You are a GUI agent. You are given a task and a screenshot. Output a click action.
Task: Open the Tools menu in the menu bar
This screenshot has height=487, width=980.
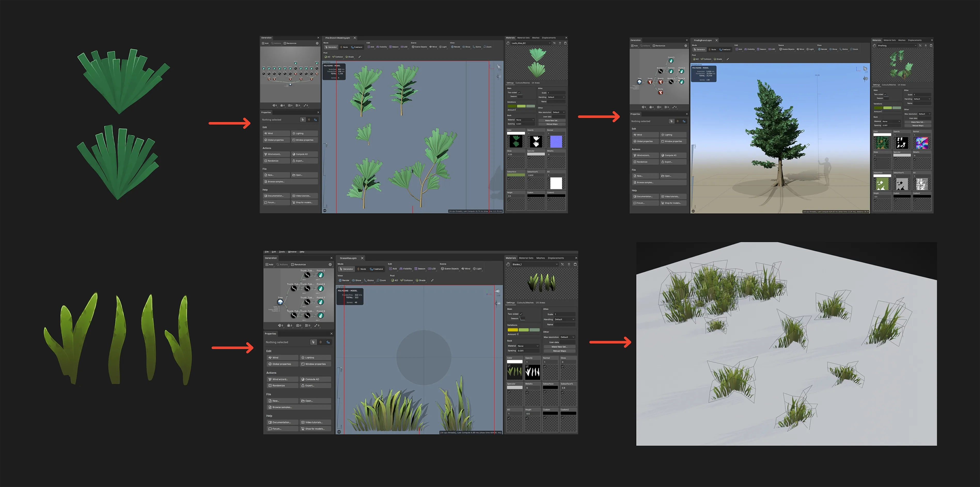(x=281, y=252)
